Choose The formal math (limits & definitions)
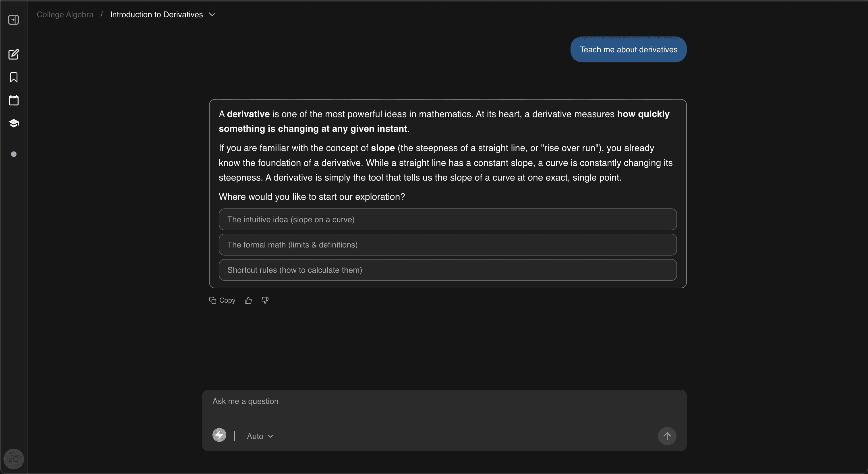 [447, 245]
